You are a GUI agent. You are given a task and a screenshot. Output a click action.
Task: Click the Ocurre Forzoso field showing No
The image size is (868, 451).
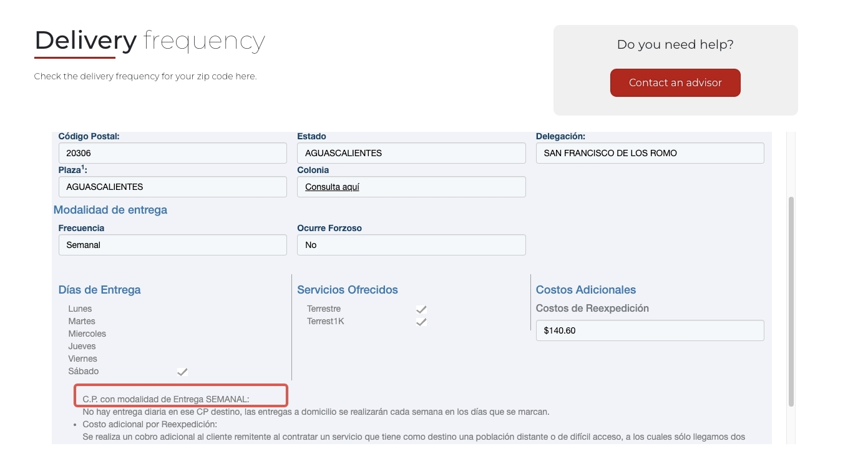(x=411, y=245)
